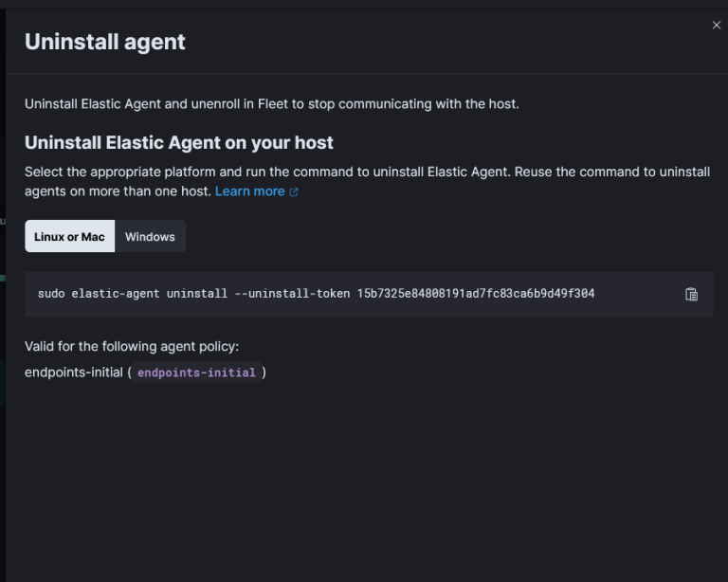Click the uninstall token value 15b7325e…
The height and width of the screenshot is (582, 728).
475,294
